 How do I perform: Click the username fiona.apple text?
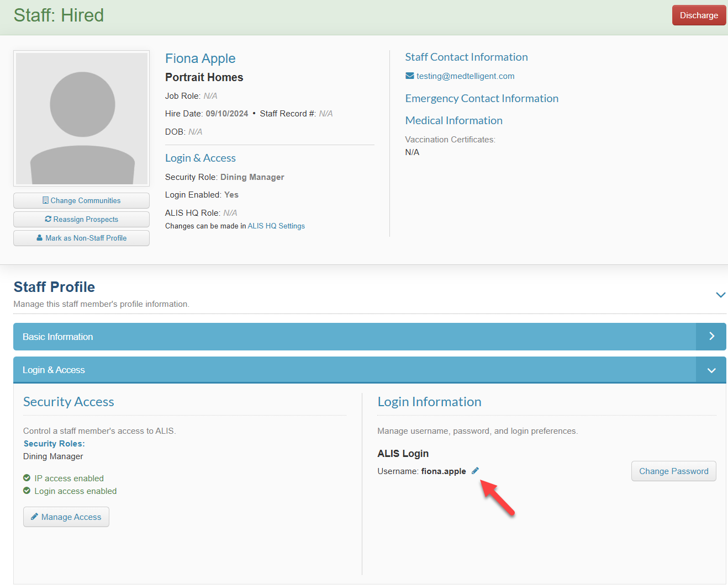[443, 471]
